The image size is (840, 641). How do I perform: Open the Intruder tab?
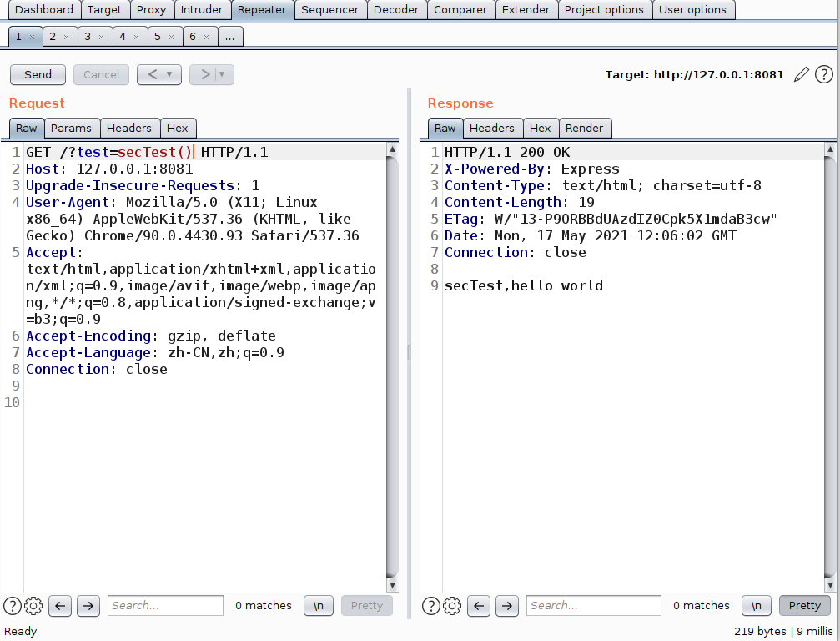pyautogui.click(x=201, y=10)
